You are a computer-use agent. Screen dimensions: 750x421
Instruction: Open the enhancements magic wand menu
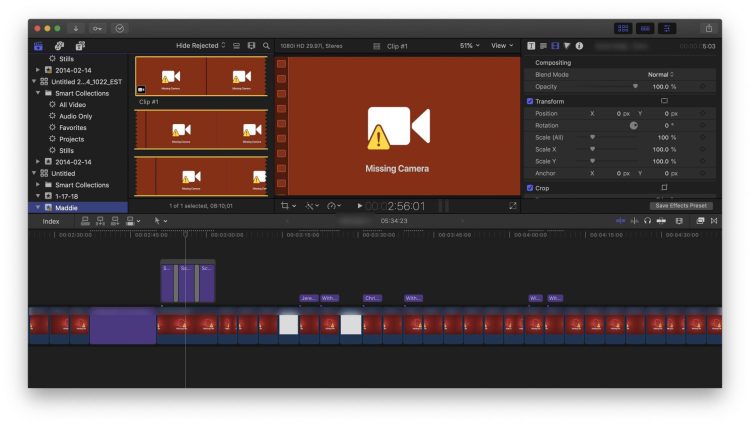(312, 206)
